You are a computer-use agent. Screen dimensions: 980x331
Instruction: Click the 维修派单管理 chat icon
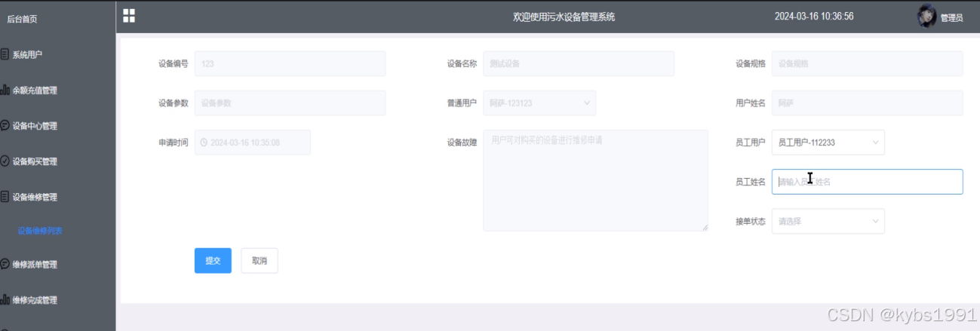click(5, 264)
